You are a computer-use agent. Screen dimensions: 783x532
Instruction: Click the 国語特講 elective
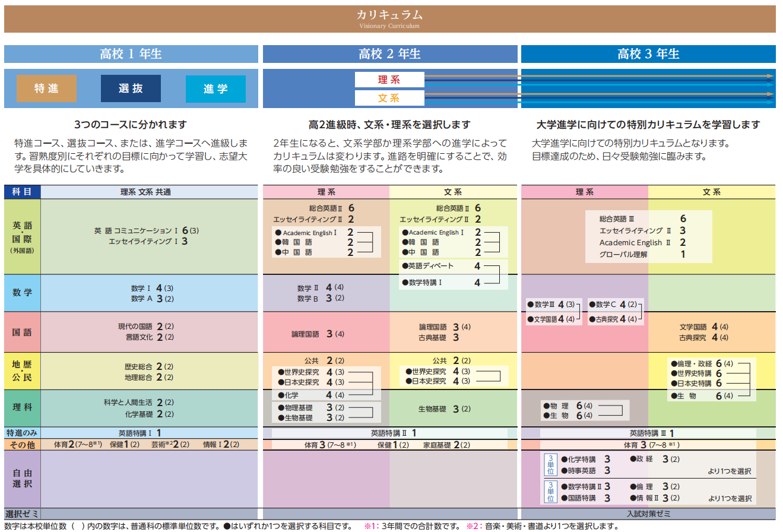(x=585, y=498)
